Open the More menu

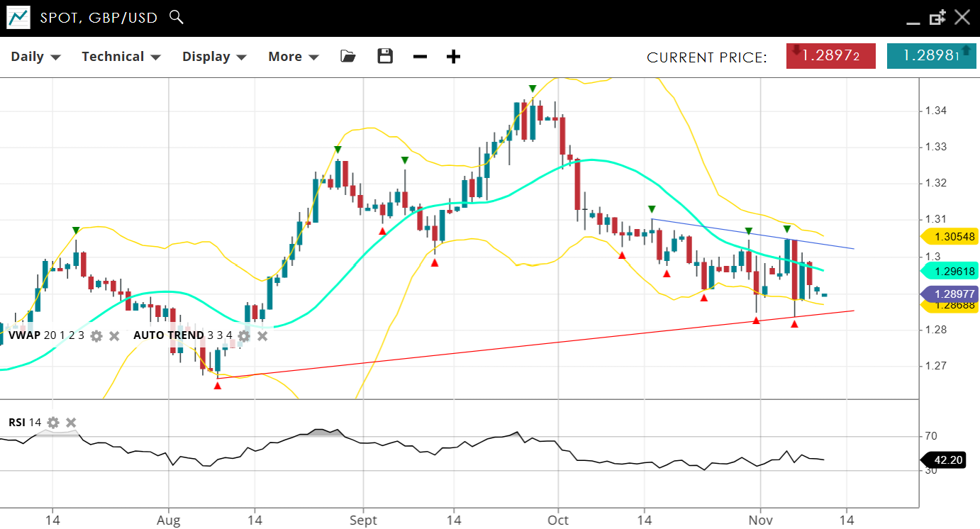click(293, 57)
